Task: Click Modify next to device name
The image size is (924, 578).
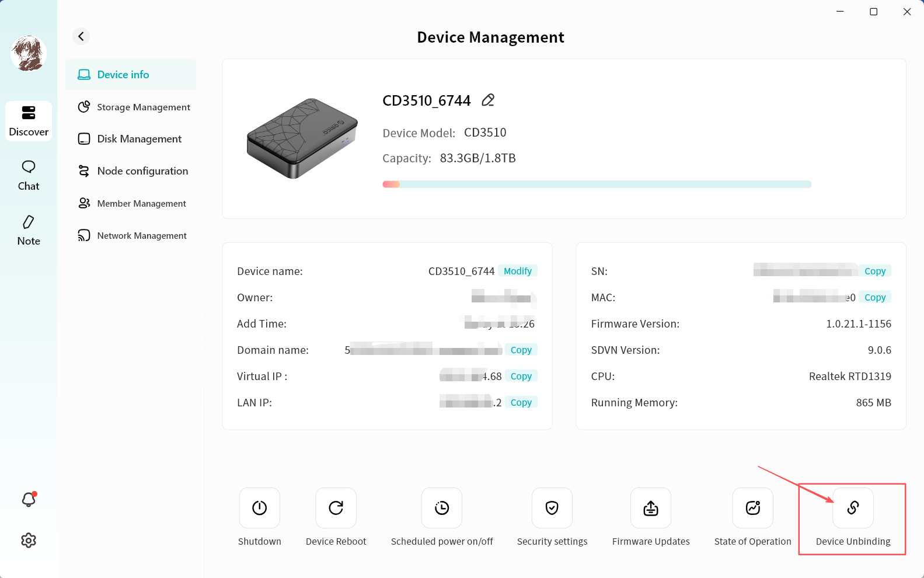Action: [518, 271]
